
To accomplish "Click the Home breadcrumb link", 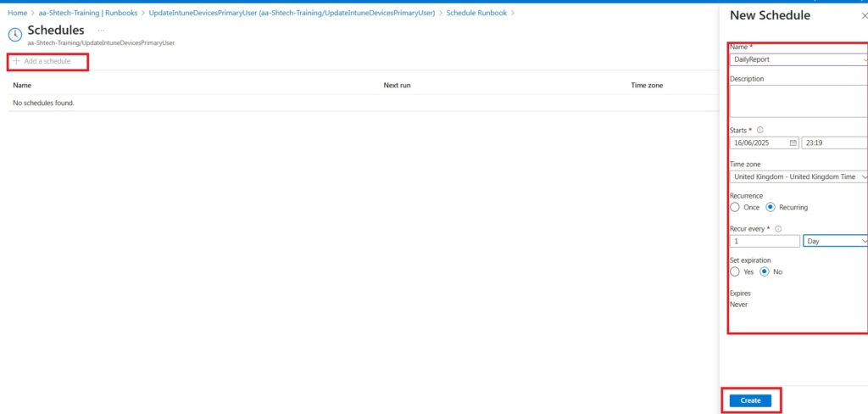I will 17,14.
